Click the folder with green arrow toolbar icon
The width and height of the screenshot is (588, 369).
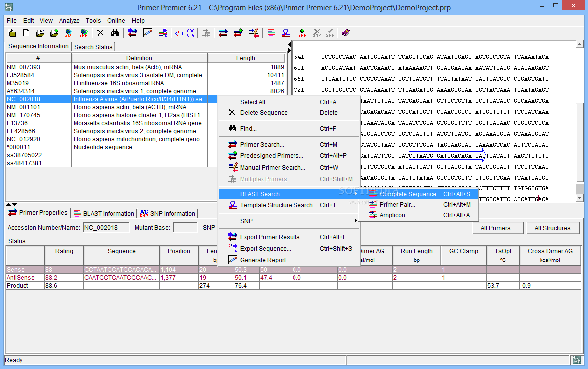pos(54,33)
